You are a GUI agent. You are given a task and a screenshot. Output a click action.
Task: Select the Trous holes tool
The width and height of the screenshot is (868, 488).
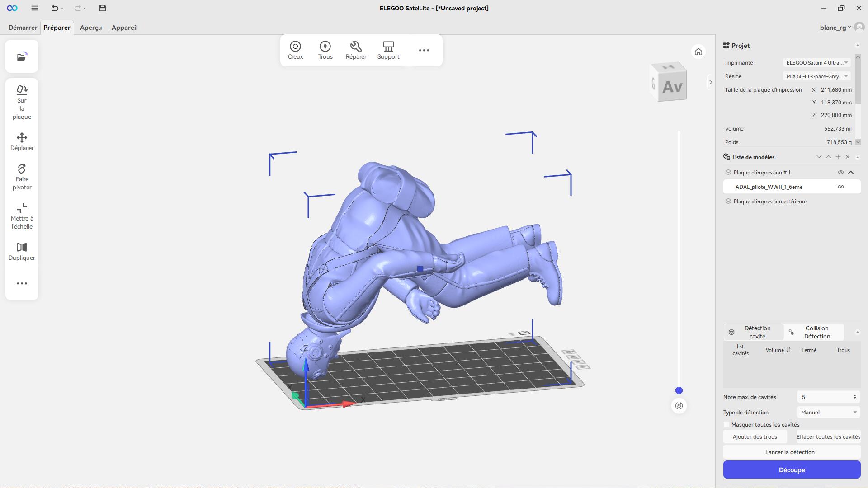(325, 50)
